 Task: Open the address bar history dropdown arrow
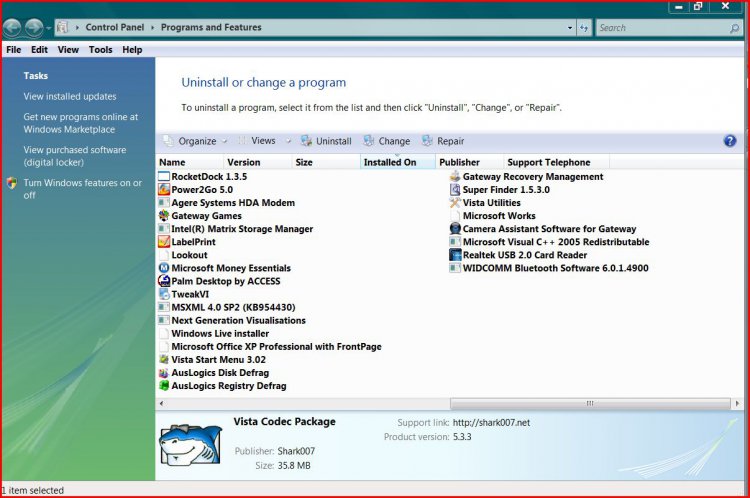point(570,28)
